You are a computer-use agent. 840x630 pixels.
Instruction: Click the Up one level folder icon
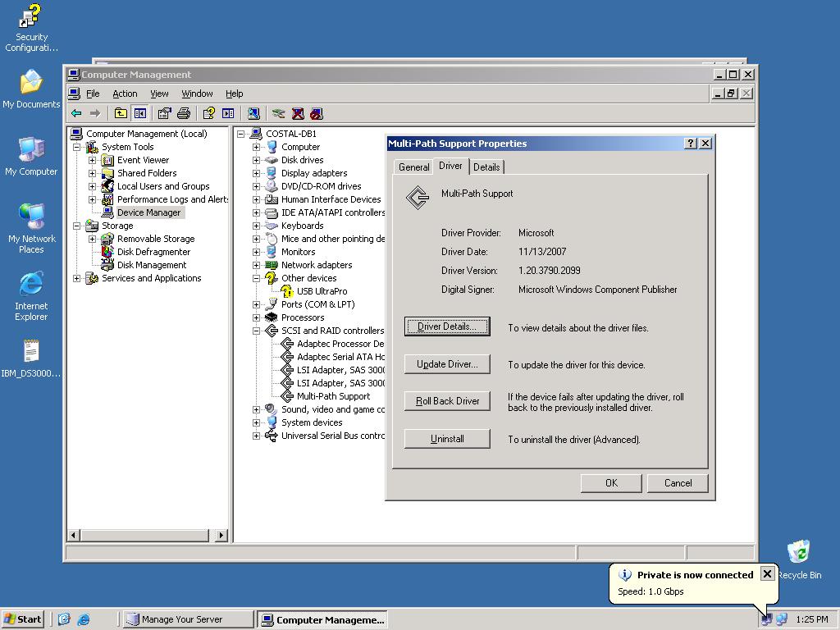tap(121, 113)
